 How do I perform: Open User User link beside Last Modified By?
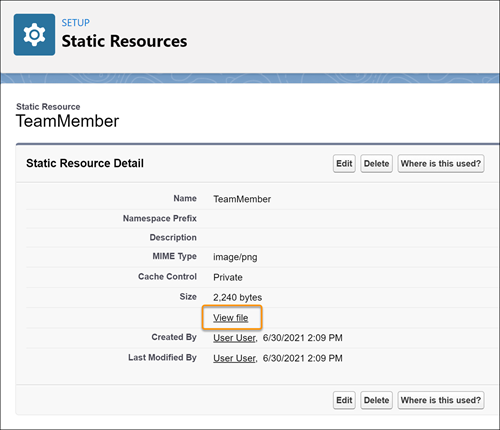click(235, 358)
